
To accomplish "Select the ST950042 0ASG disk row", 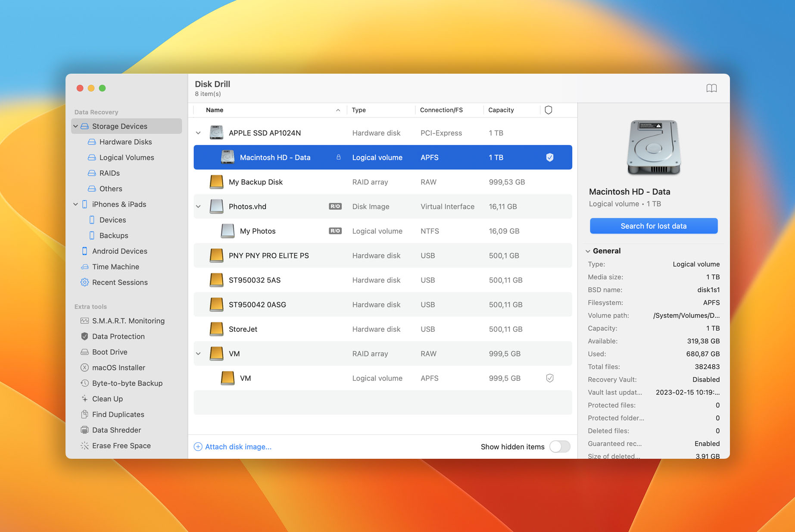I will coord(383,305).
